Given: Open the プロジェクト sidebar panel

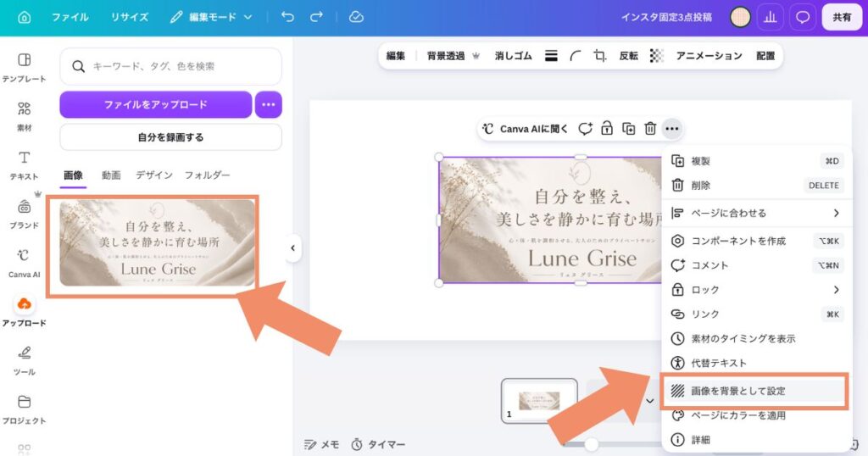Looking at the screenshot, I should coord(24,409).
